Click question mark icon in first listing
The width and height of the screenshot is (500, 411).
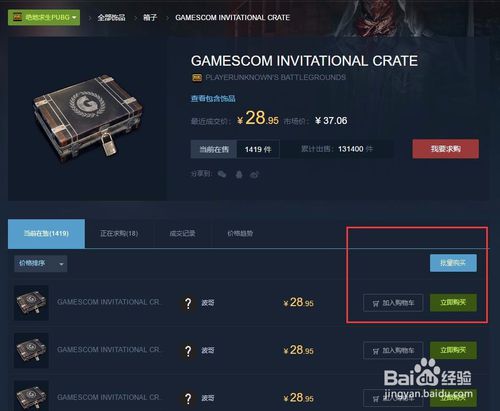(x=188, y=303)
